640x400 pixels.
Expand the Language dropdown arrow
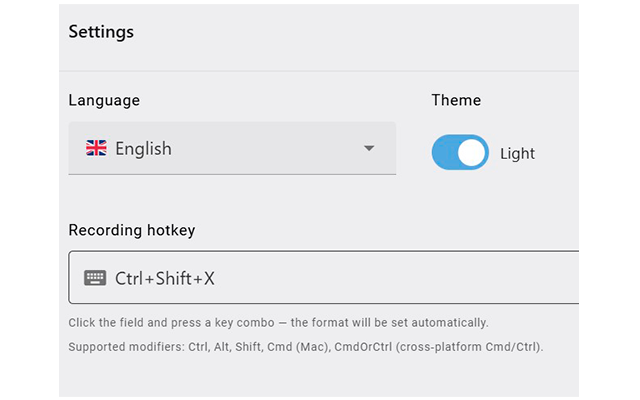tap(369, 149)
